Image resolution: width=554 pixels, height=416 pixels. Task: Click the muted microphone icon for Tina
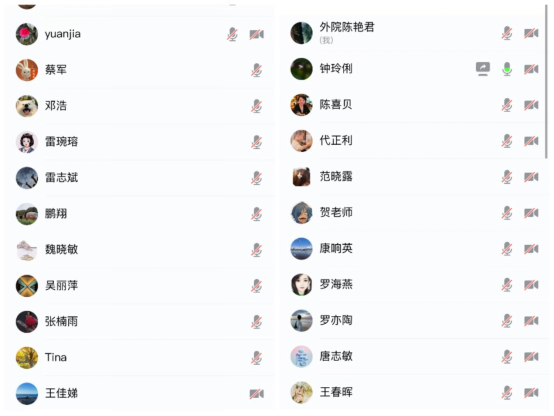click(257, 358)
